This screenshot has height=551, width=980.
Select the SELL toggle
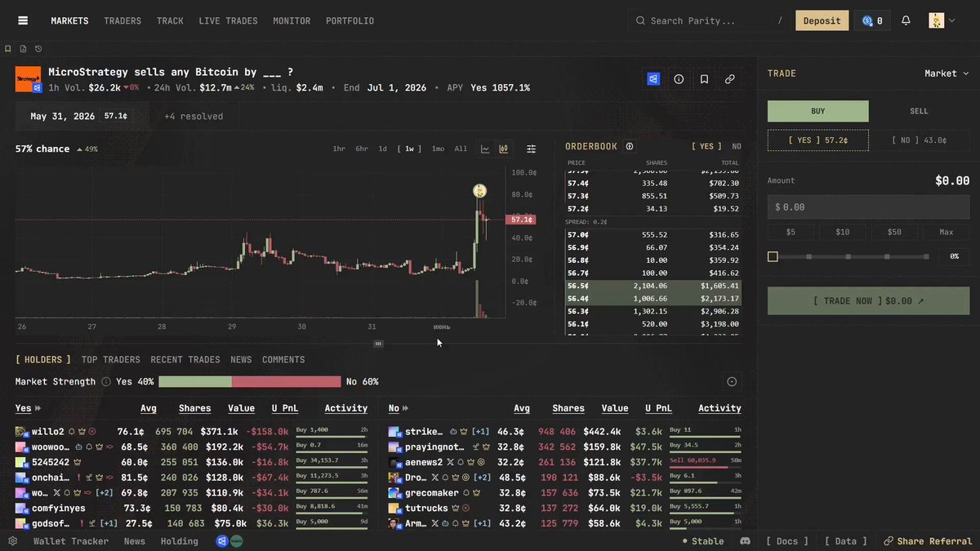coord(919,111)
